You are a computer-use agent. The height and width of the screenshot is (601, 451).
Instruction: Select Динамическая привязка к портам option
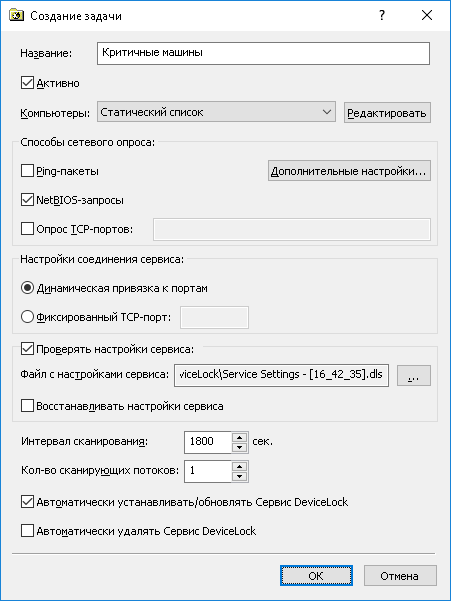(27, 288)
